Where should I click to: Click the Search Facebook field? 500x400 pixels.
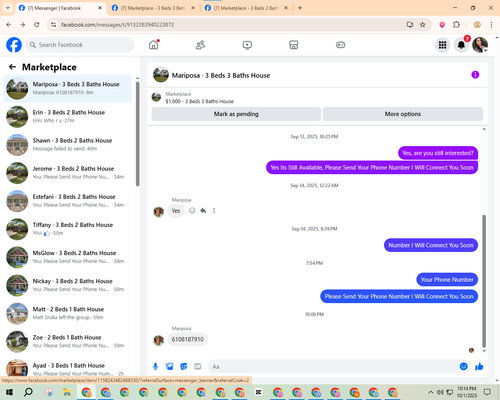(80, 45)
